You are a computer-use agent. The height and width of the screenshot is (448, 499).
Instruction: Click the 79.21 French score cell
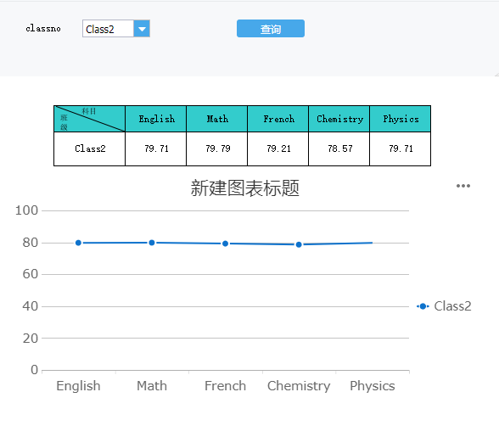pyautogui.click(x=278, y=149)
